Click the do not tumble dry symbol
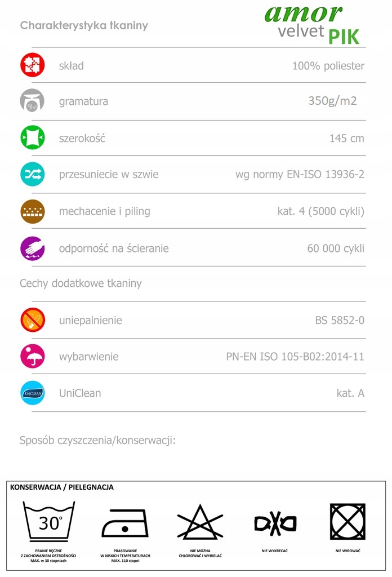The height and width of the screenshot is (577, 392). [x=347, y=521]
